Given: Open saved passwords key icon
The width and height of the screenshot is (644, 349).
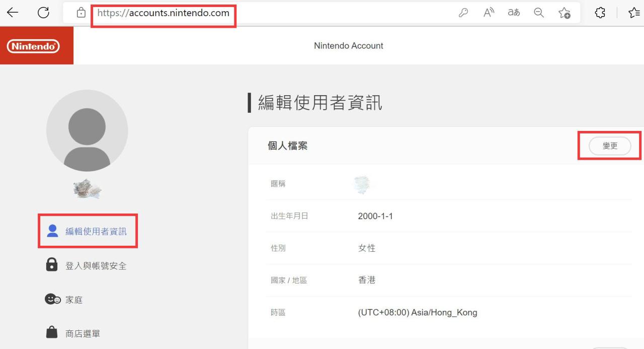Looking at the screenshot, I should point(463,14).
